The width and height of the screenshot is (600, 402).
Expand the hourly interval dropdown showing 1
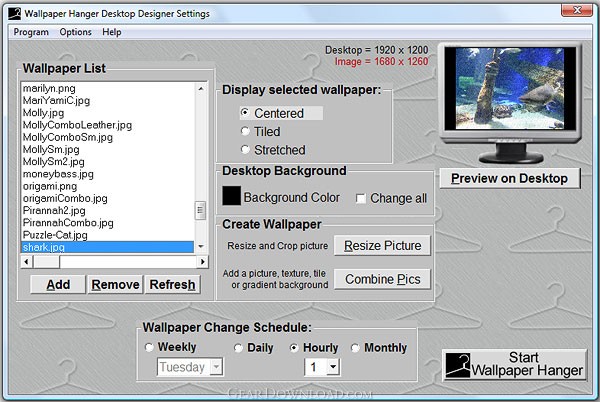click(x=333, y=367)
